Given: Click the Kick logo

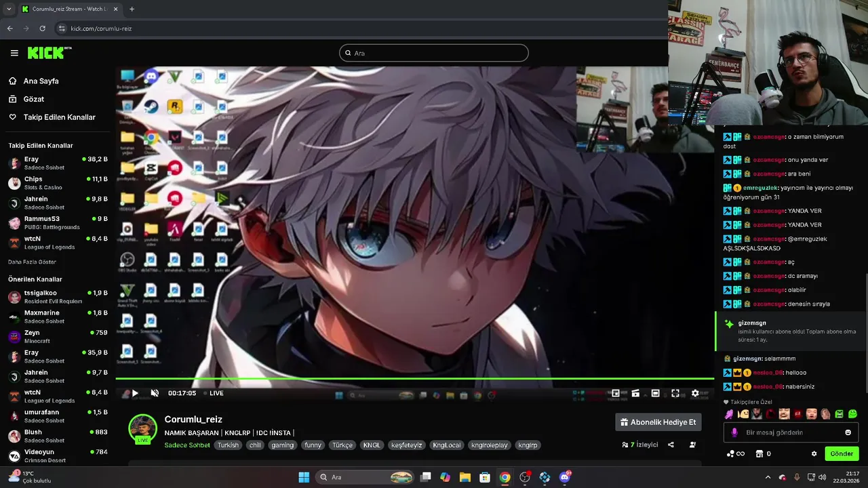Looking at the screenshot, I should (x=49, y=53).
